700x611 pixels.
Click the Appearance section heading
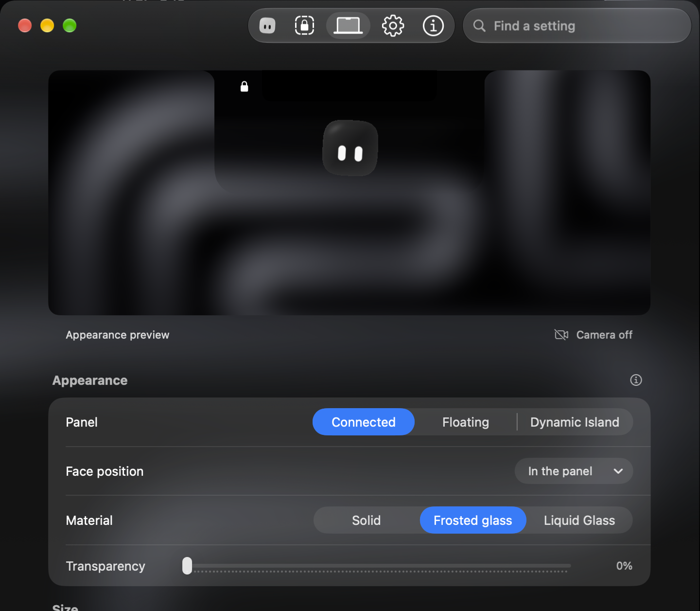click(90, 380)
